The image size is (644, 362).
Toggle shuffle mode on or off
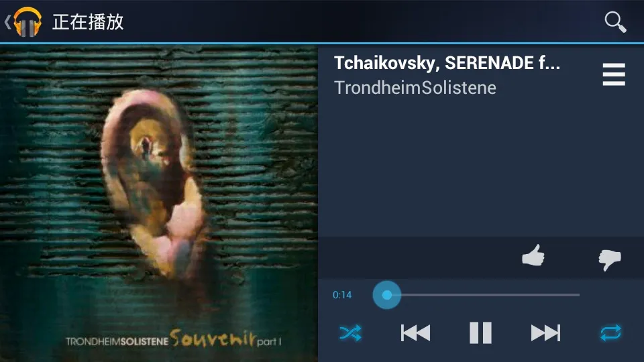pos(350,333)
